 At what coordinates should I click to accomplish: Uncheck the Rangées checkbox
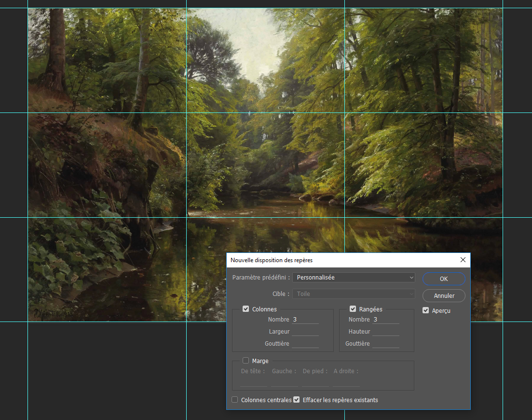[x=353, y=309]
